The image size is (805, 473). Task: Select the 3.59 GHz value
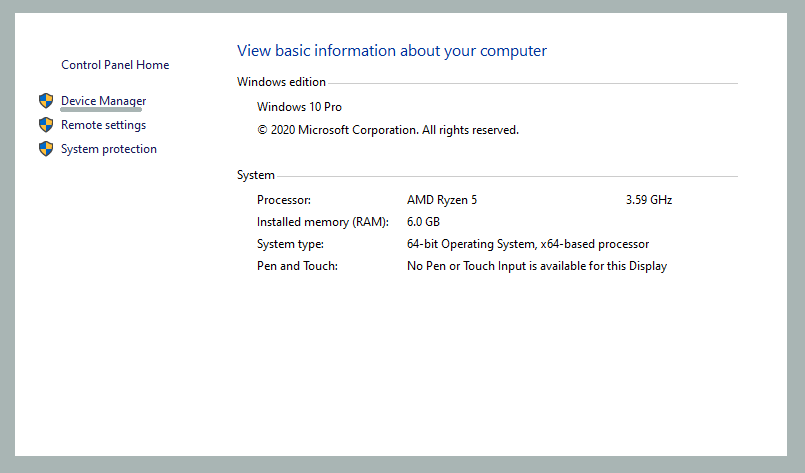point(649,200)
